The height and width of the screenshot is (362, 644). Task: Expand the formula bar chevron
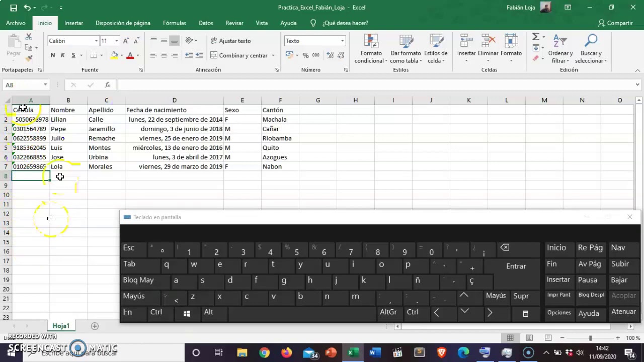(637, 85)
